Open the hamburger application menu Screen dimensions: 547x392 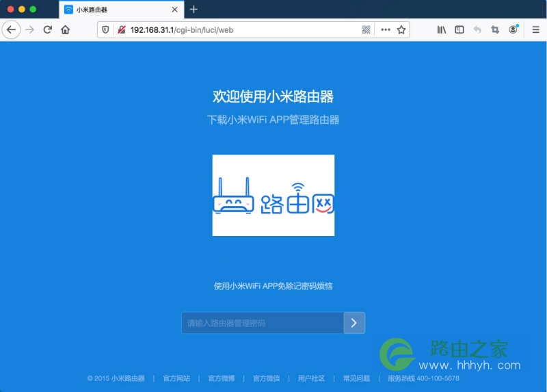coord(536,29)
